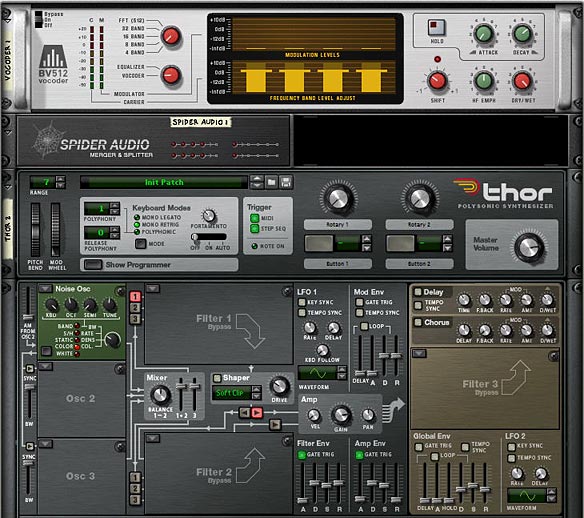Click the Thor patch select arrows
This screenshot has width=584, height=518.
(257, 182)
